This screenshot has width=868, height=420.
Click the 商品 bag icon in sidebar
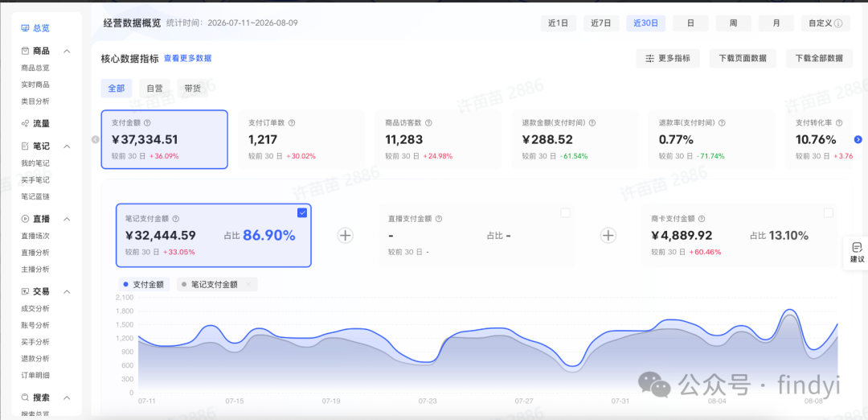[x=25, y=51]
